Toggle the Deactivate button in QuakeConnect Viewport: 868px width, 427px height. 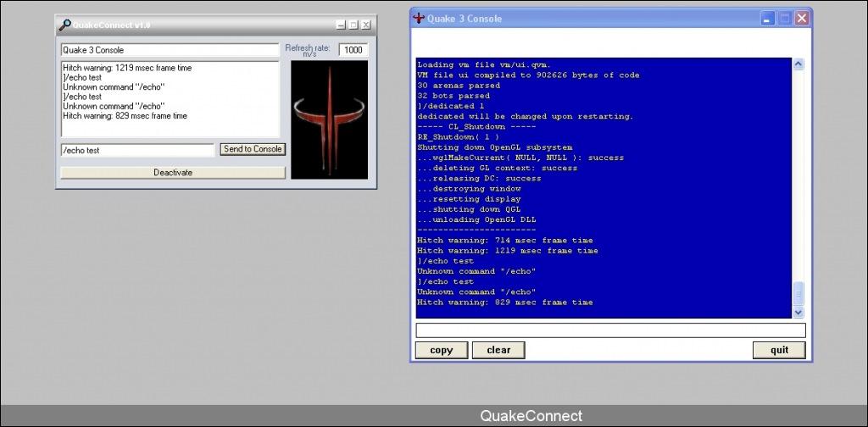pos(173,173)
